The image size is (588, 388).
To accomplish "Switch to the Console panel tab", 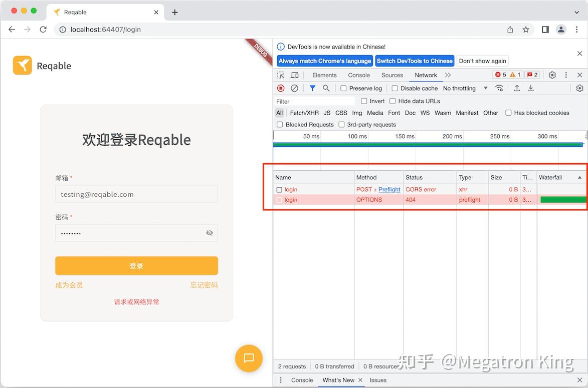I will coord(358,75).
